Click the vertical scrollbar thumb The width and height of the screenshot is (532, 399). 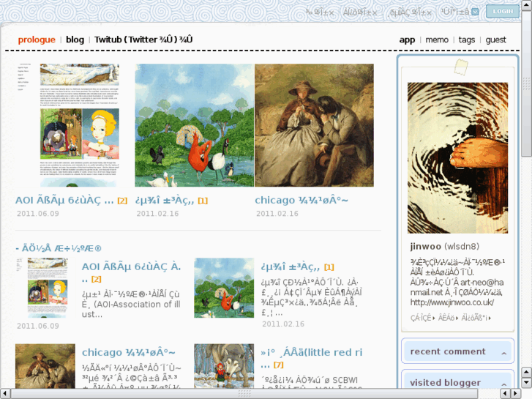pos(526,83)
